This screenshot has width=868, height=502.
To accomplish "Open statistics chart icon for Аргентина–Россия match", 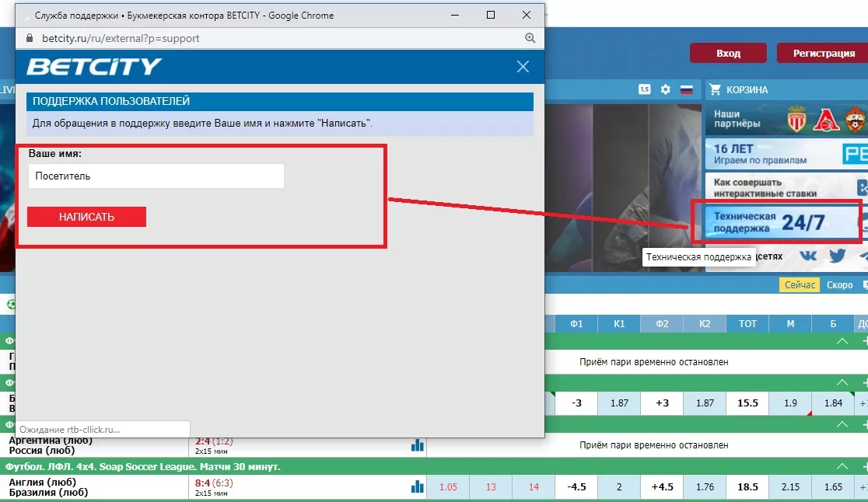I will (x=418, y=445).
